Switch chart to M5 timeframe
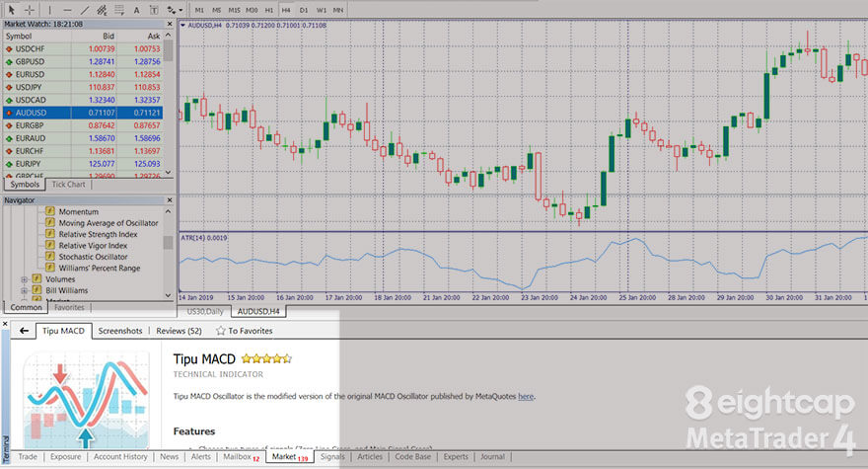This screenshot has width=868, height=469. tap(216, 10)
